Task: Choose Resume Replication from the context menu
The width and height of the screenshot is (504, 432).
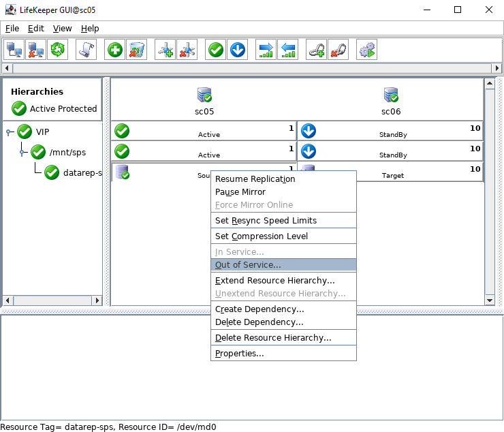Action: coord(283,179)
